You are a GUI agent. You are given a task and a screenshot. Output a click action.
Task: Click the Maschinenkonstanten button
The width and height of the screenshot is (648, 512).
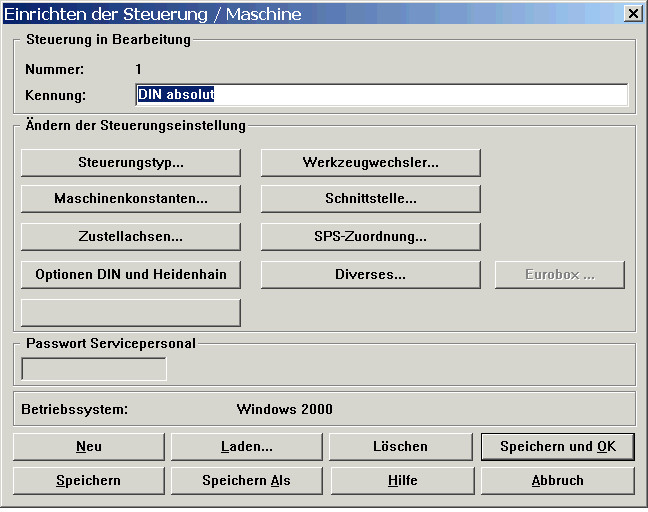[130, 199]
